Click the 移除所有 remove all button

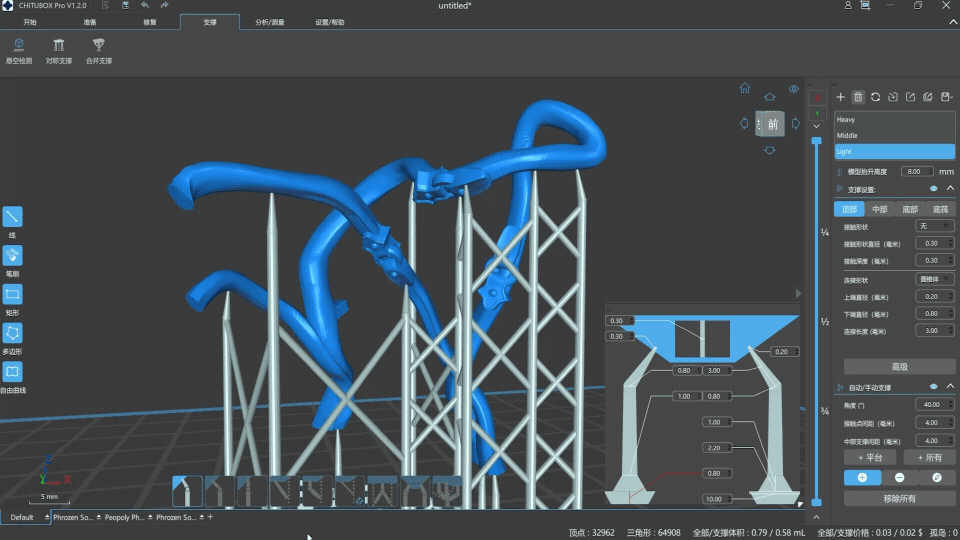coord(899,499)
